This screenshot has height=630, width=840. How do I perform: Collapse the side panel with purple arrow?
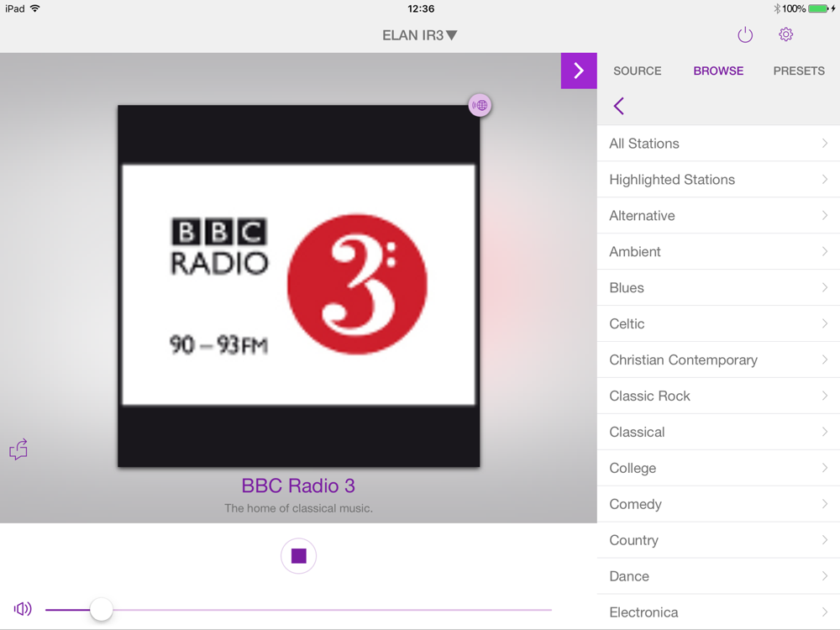coord(579,71)
